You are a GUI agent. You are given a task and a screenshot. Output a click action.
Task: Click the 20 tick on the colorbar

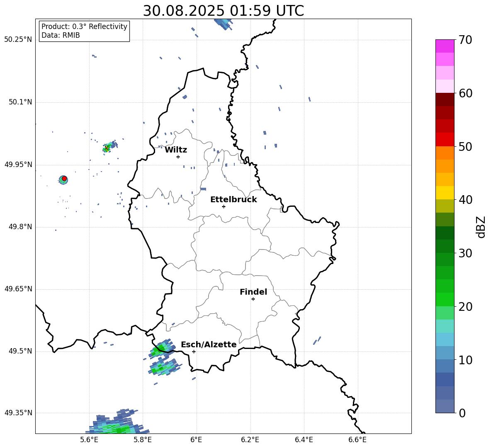pyautogui.click(x=465, y=307)
